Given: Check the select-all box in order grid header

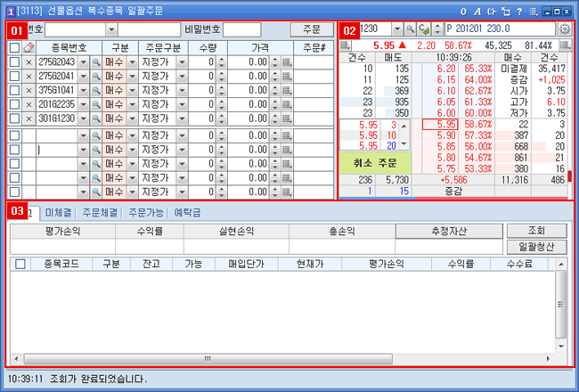Looking at the screenshot, I should (13, 47).
